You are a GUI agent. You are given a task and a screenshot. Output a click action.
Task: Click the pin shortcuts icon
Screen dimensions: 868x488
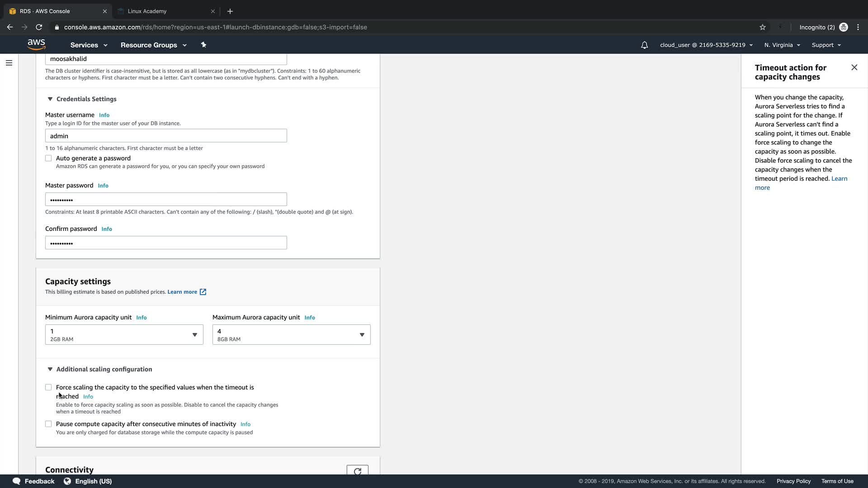[203, 45]
